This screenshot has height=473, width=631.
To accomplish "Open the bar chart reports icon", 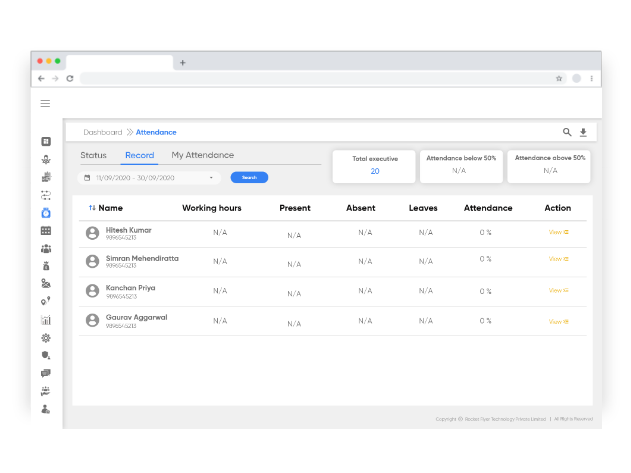I will pos(46,320).
